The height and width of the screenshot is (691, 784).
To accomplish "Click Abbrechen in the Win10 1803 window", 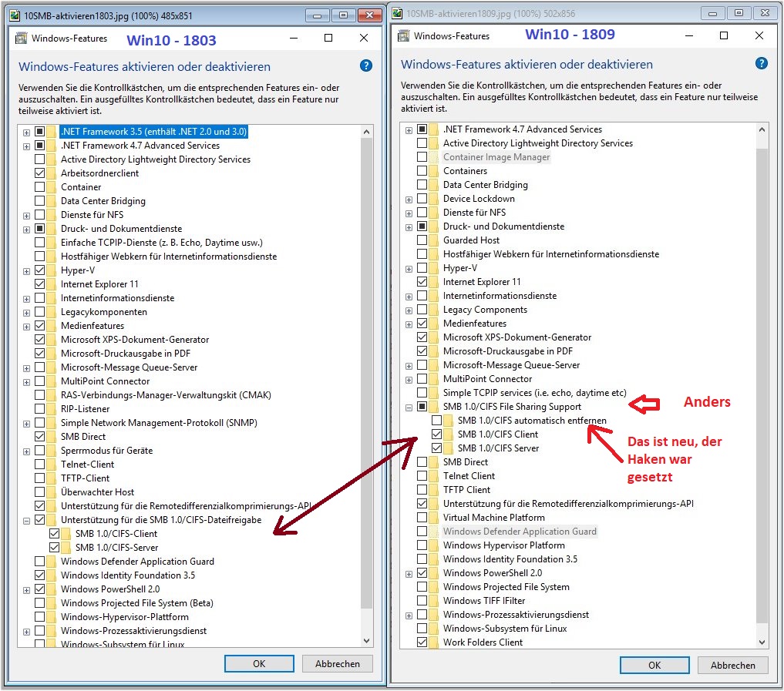I will (x=338, y=663).
